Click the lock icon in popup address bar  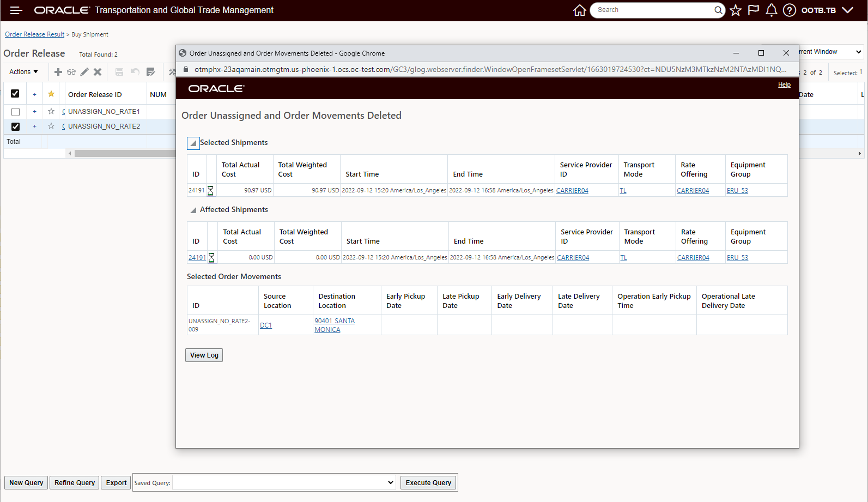[x=185, y=69]
